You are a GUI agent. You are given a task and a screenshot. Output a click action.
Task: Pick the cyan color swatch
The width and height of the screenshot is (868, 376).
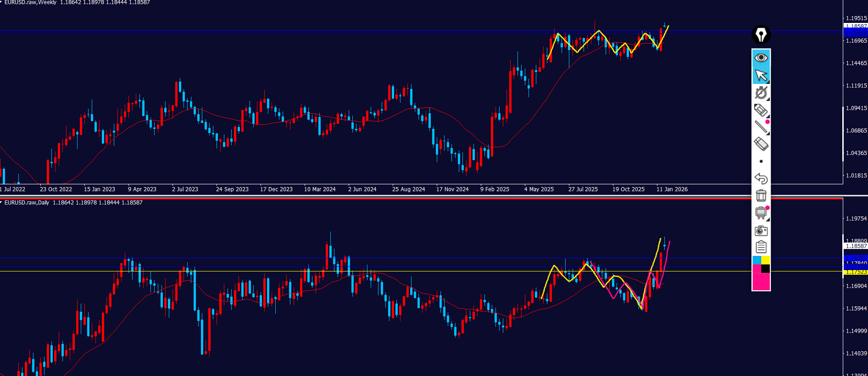tap(757, 260)
